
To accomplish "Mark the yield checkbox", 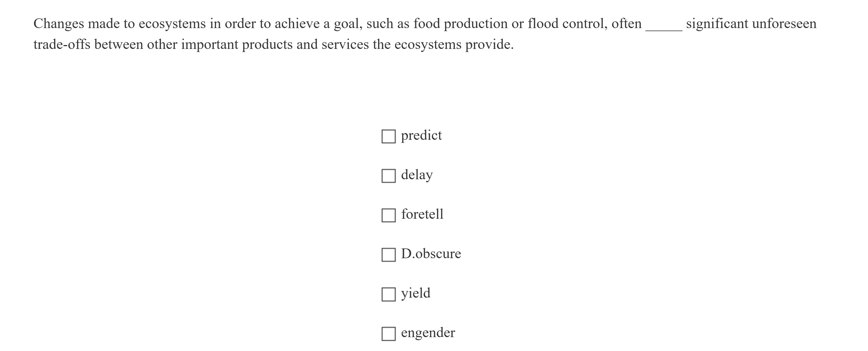I will coord(388,294).
